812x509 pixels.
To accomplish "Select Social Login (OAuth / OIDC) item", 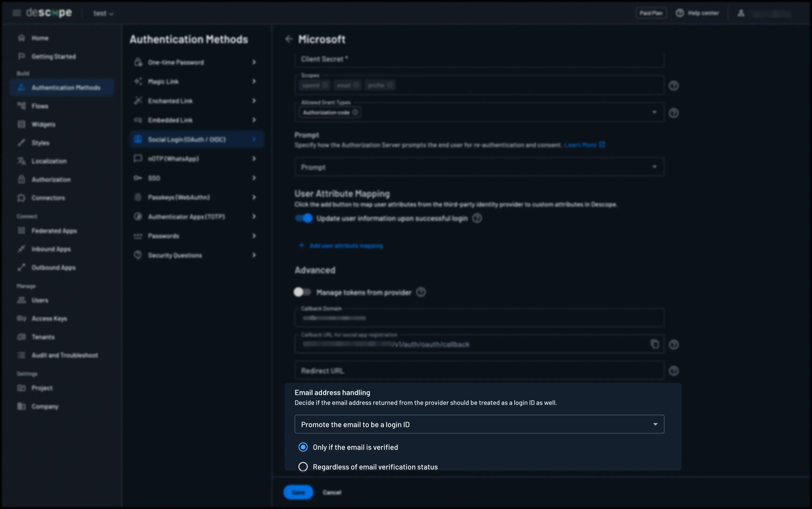I will pos(196,139).
